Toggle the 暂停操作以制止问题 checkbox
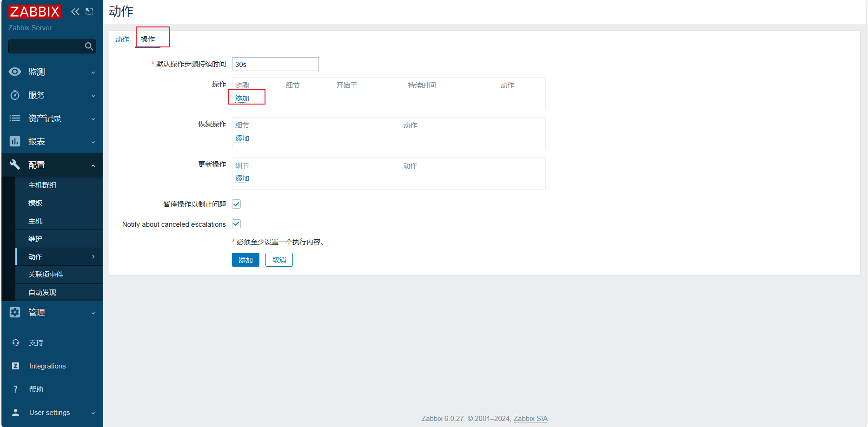Image resolution: width=868 pixels, height=427 pixels. click(236, 204)
